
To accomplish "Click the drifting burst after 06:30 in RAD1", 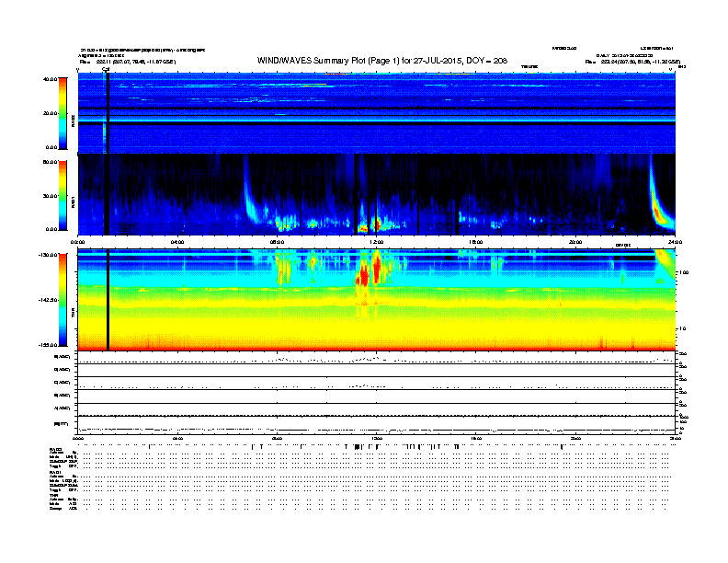I will click(251, 195).
